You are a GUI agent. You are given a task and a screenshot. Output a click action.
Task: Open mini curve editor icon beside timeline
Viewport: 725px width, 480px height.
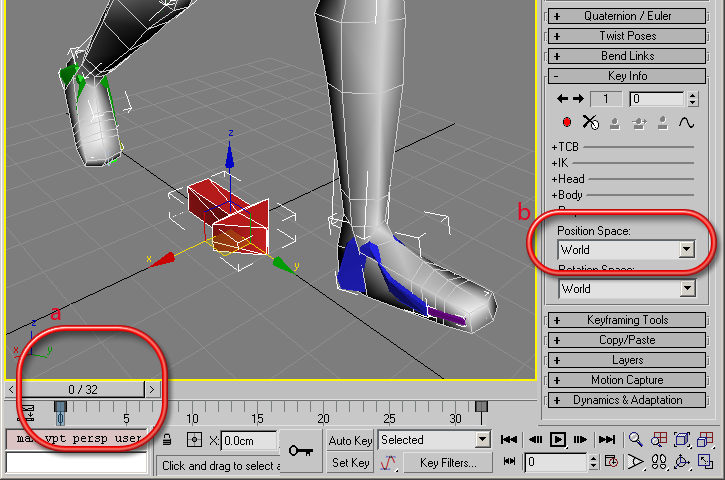(26, 413)
